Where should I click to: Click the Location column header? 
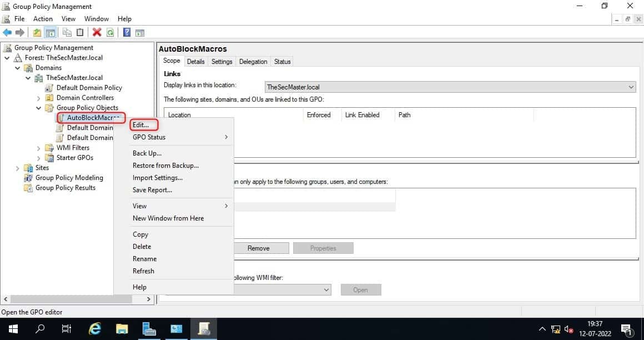click(233, 115)
